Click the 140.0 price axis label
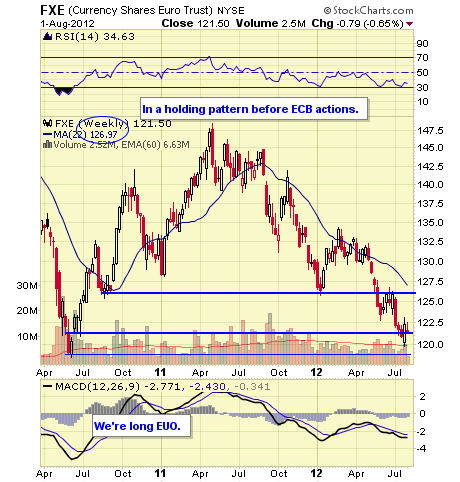Screen dimensions: 460x482 [430, 184]
